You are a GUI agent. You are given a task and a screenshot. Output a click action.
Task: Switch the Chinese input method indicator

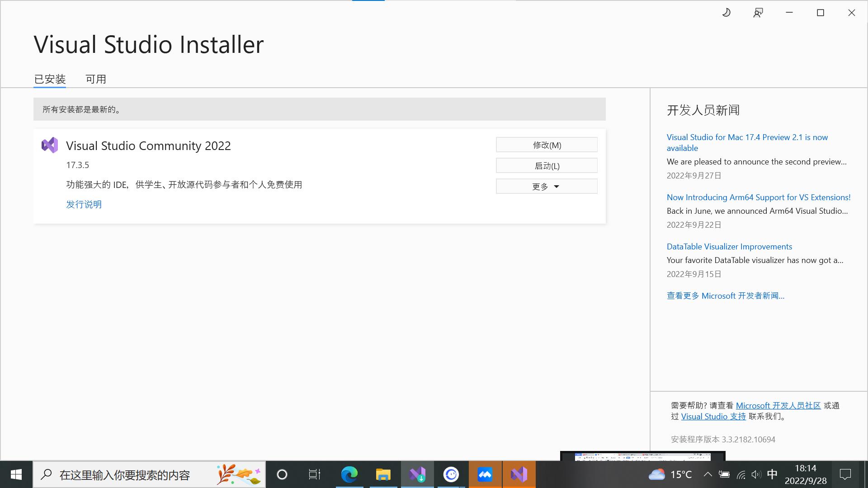click(772, 474)
